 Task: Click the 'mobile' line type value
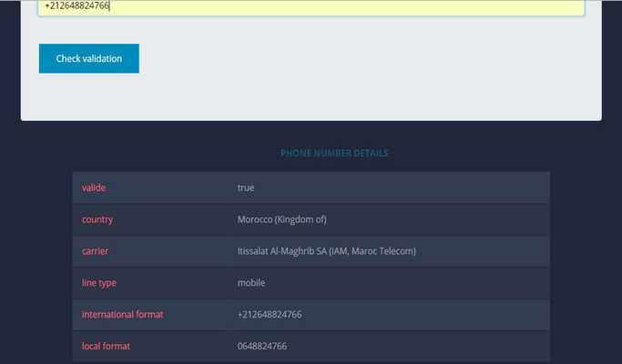[x=251, y=283]
